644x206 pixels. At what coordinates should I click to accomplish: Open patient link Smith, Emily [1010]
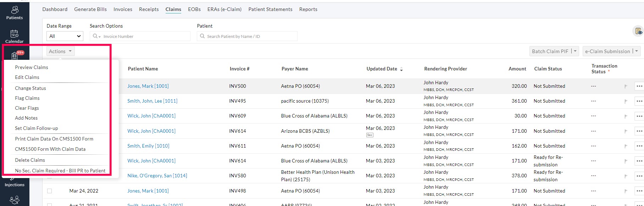(148, 146)
